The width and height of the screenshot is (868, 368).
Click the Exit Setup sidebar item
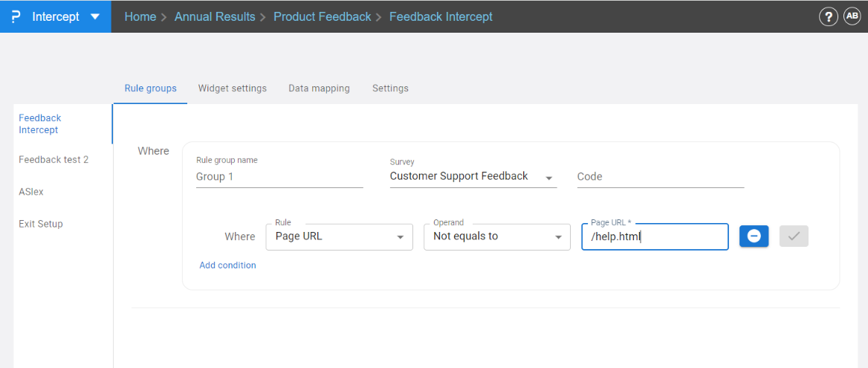[41, 224]
